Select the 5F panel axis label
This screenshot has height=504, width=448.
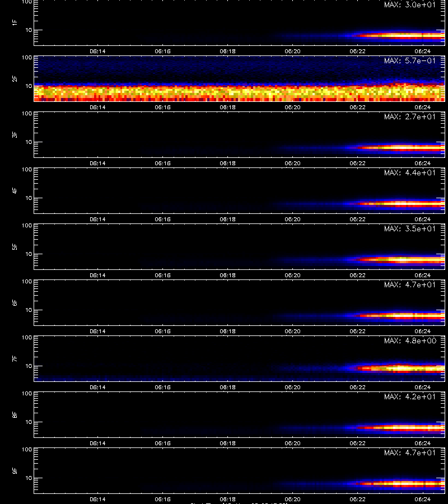point(15,246)
